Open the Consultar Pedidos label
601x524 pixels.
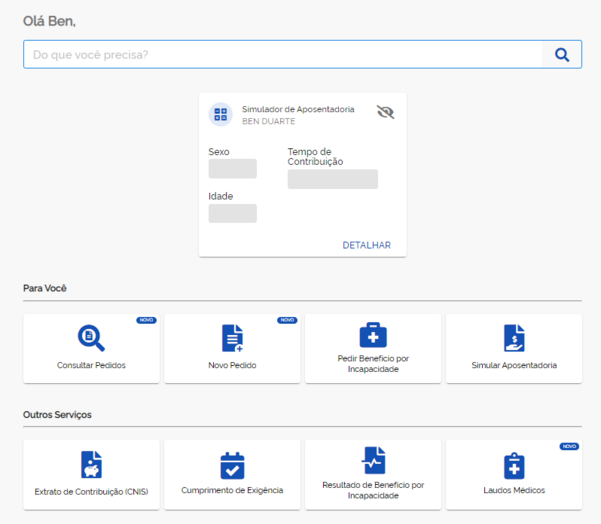(91, 365)
